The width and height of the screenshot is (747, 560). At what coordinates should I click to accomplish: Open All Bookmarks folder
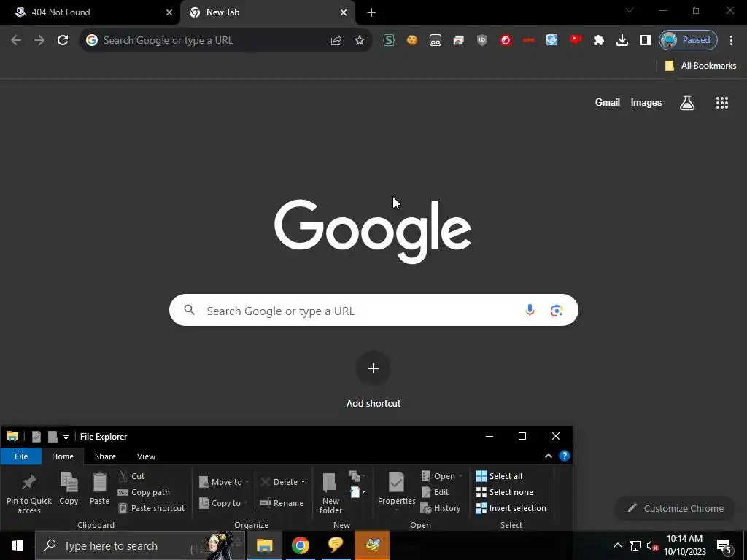pos(700,66)
